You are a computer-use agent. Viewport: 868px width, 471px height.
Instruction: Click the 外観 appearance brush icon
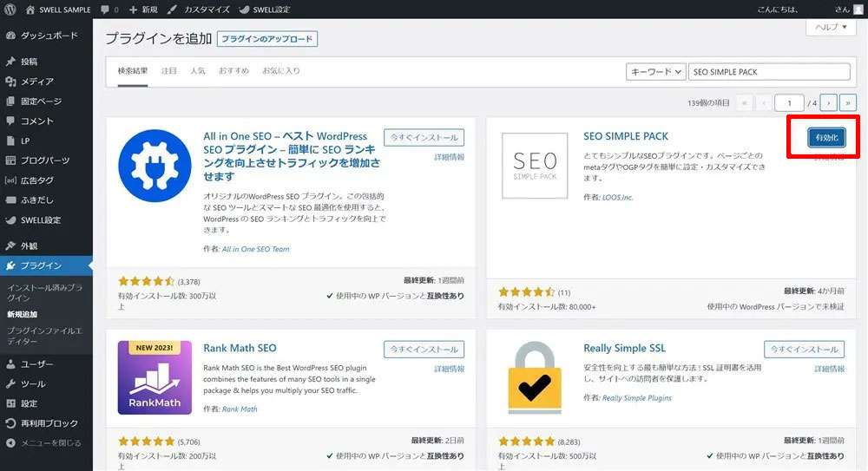coord(10,245)
